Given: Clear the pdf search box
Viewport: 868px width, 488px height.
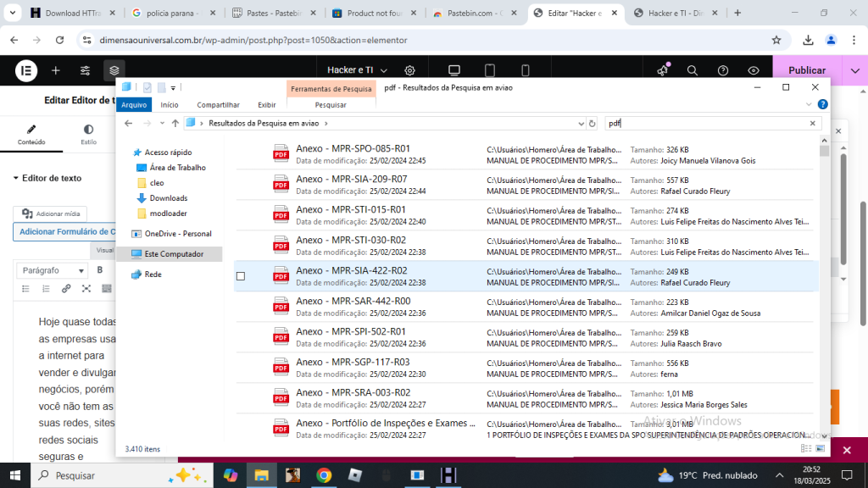Looking at the screenshot, I should point(812,123).
